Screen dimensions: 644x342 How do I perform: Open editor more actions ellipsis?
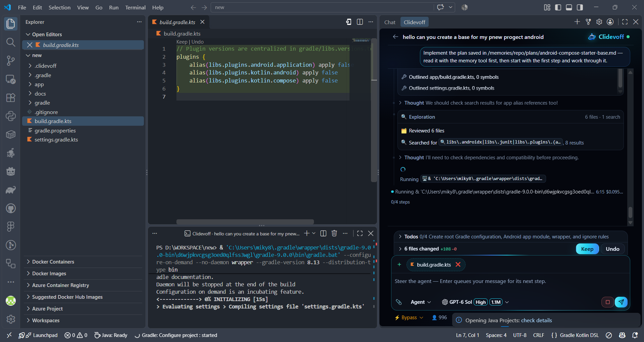pyautogui.click(x=371, y=22)
